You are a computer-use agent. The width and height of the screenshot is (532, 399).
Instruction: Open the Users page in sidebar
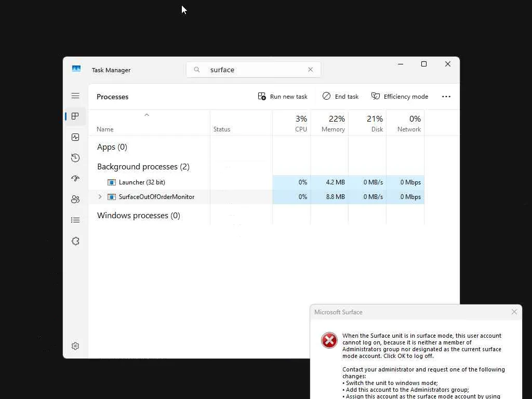pyautogui.click(x=75, y=199)
